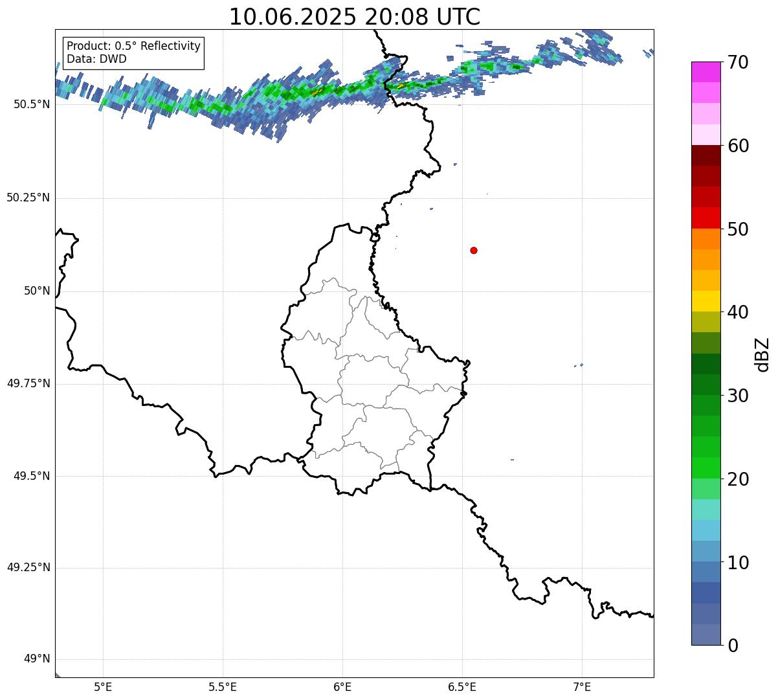
Task: Click the '50' colorbar tick label
Action: click(x=739, y=229)
